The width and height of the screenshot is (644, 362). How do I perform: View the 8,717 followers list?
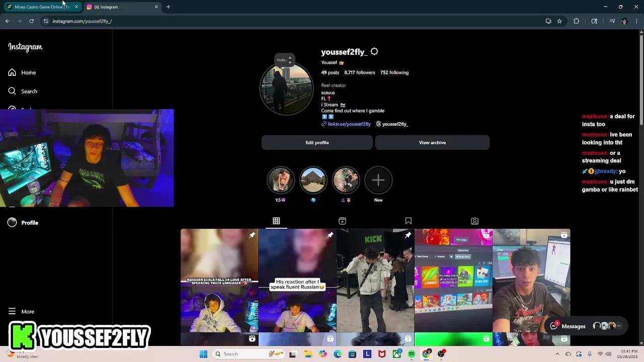(359, 72)
